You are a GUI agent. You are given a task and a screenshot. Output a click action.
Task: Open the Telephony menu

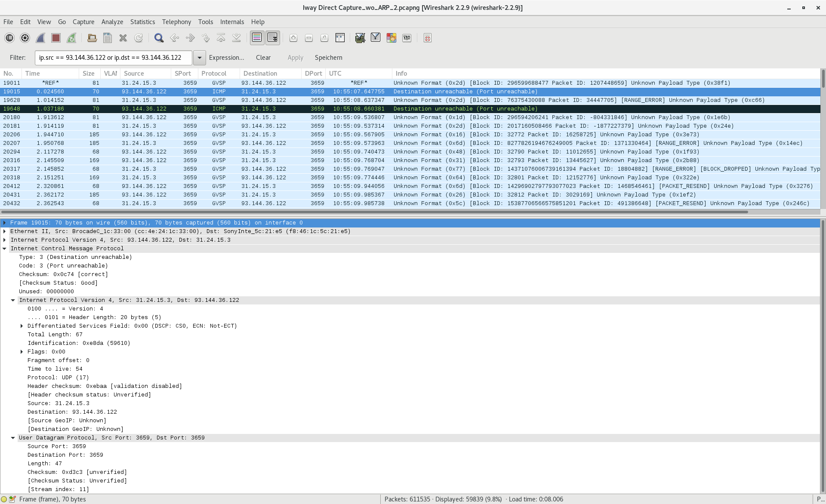click(176, 22)
